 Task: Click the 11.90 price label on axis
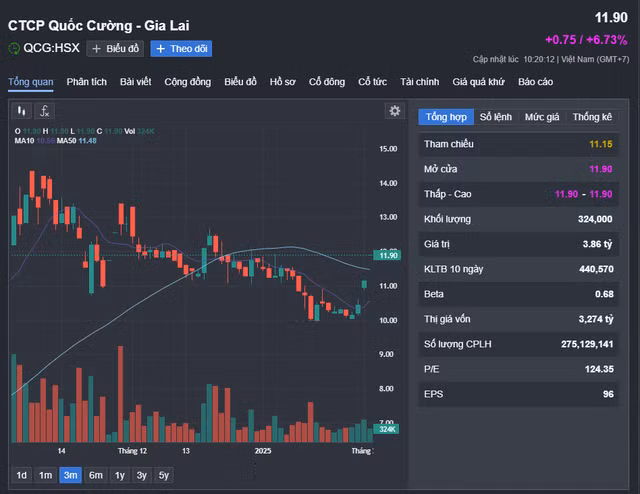tap(389, 255)
